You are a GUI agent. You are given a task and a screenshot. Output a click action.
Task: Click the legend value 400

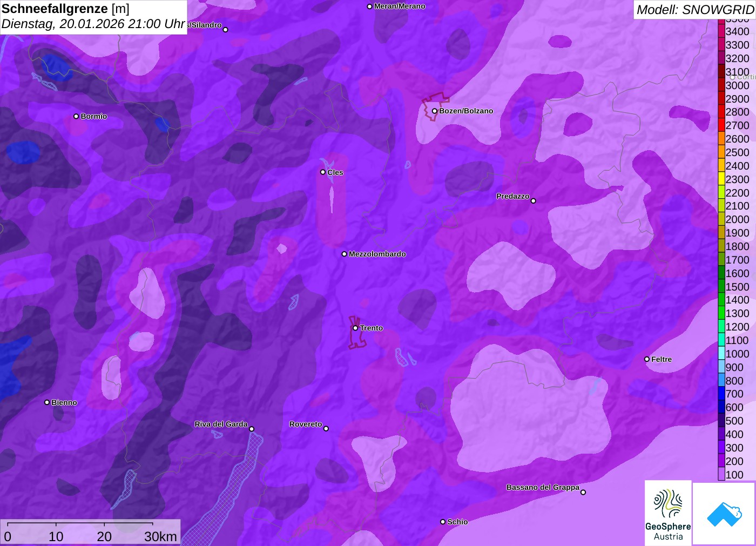pyautogui.click(x=734, y=434)
